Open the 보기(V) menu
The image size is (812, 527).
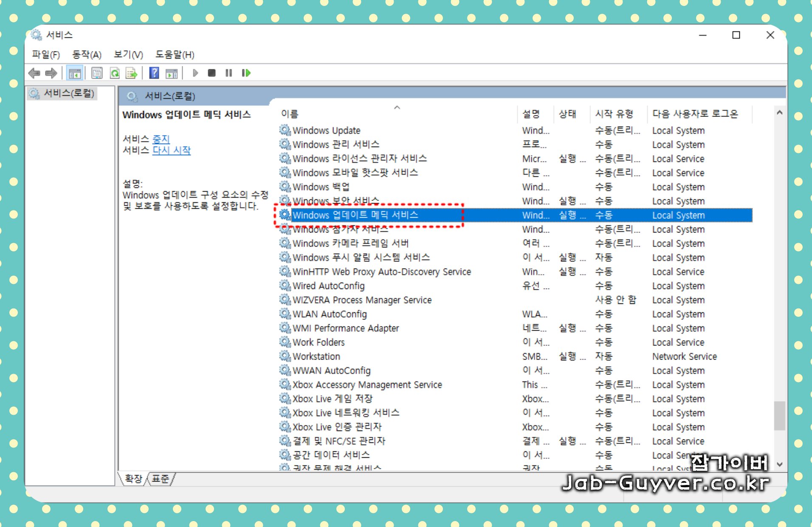[x=128, y=54]
